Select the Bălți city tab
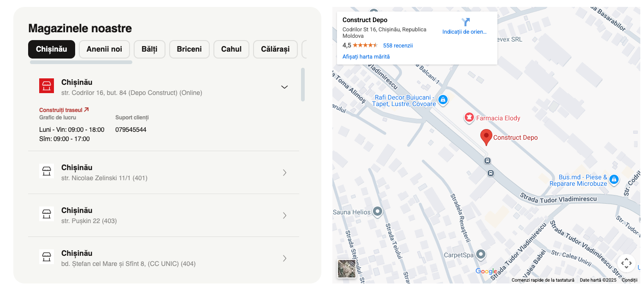Screen dimensions: 644x289 149,49
